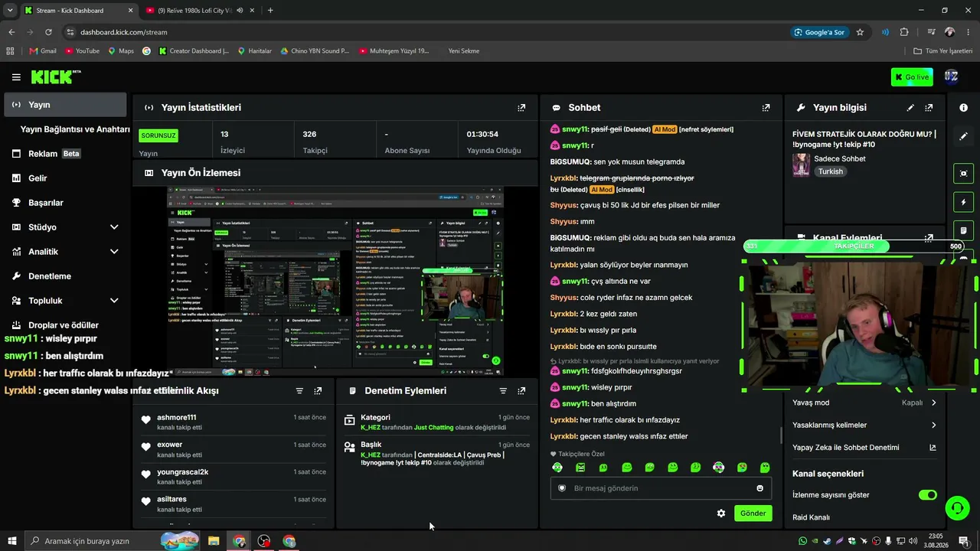Toggle İzlenme sayısını göster switch

tap(928, 495)
